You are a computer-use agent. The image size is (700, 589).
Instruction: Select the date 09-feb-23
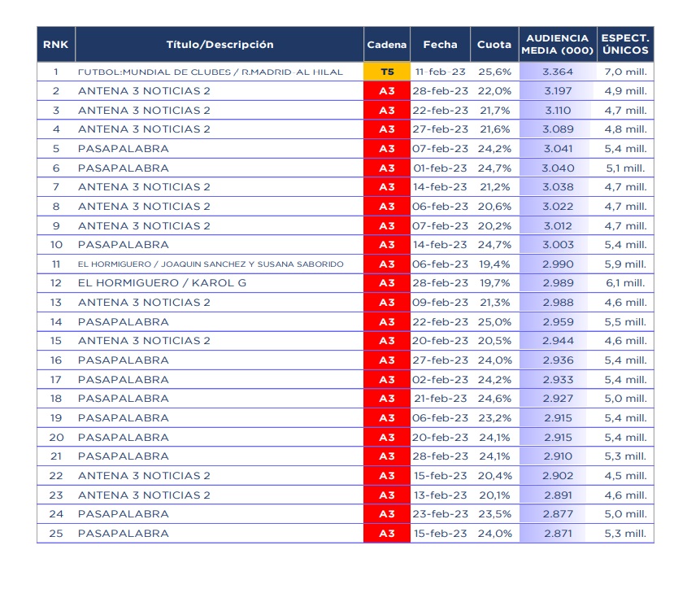point(440,303)
